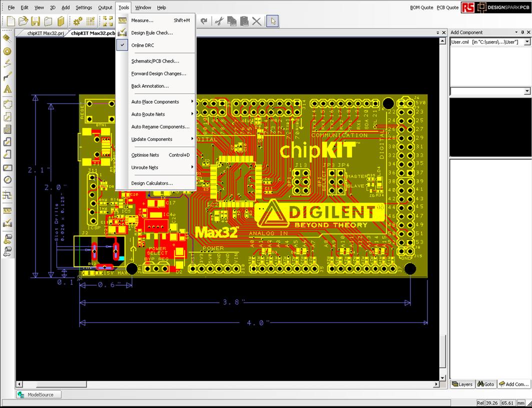The image size is (532, 408).
Task: Click the Clear Copper bucket icon
Action: tap(8, 251)
